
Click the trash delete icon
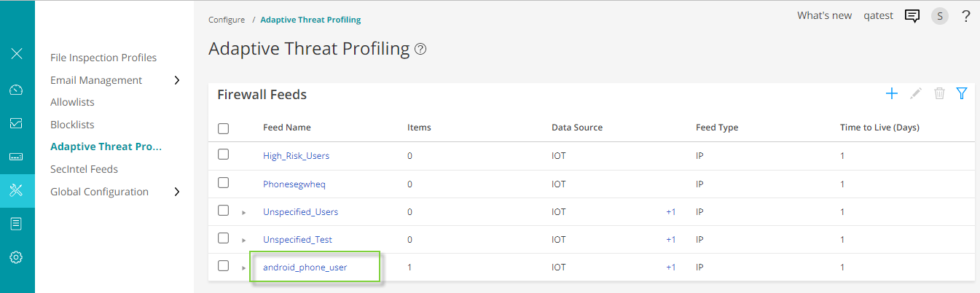point(940,93)
